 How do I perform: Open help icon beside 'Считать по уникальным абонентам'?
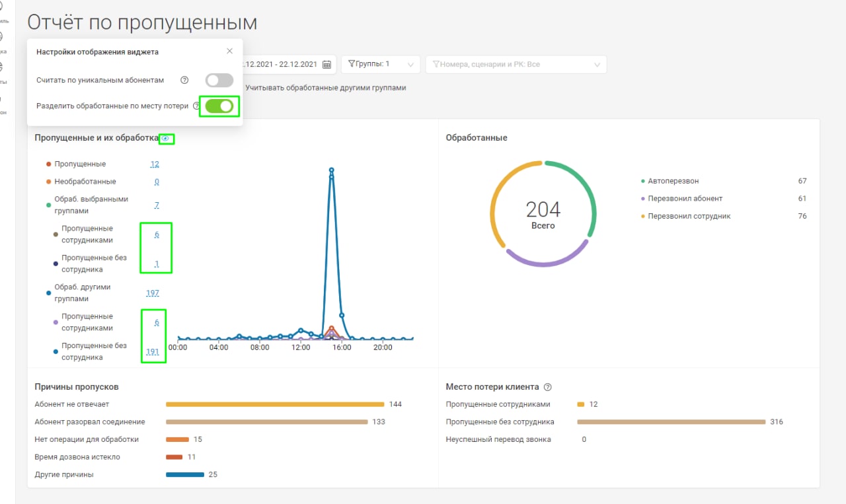click(x=184, y=80)
